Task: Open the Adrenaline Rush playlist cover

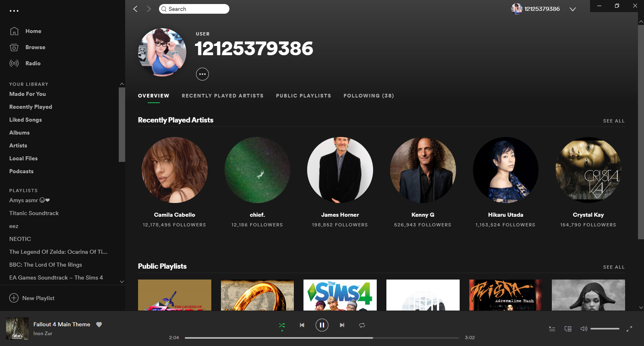Action: click(506, 295)
